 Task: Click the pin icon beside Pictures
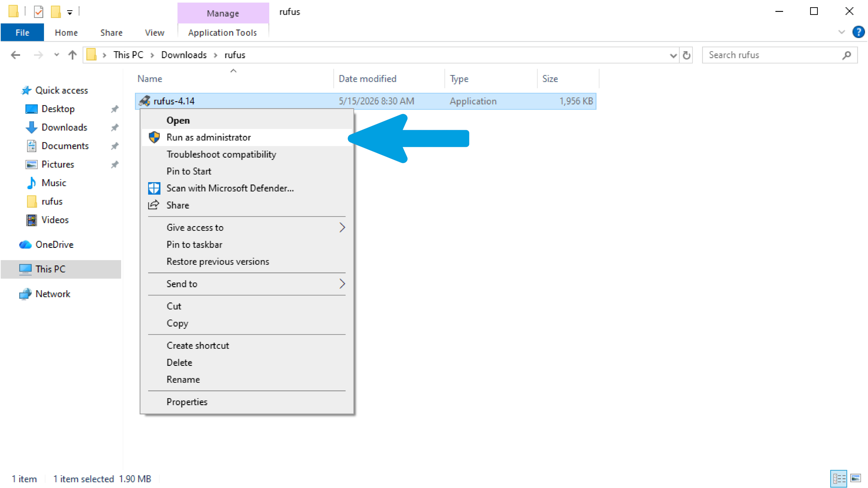(x=115, y=164)
